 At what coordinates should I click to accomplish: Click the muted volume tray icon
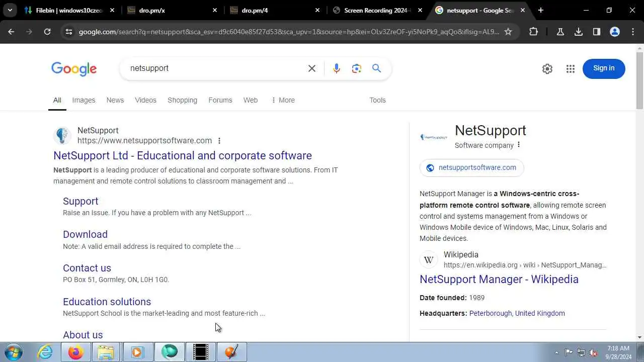pos(594,352)
